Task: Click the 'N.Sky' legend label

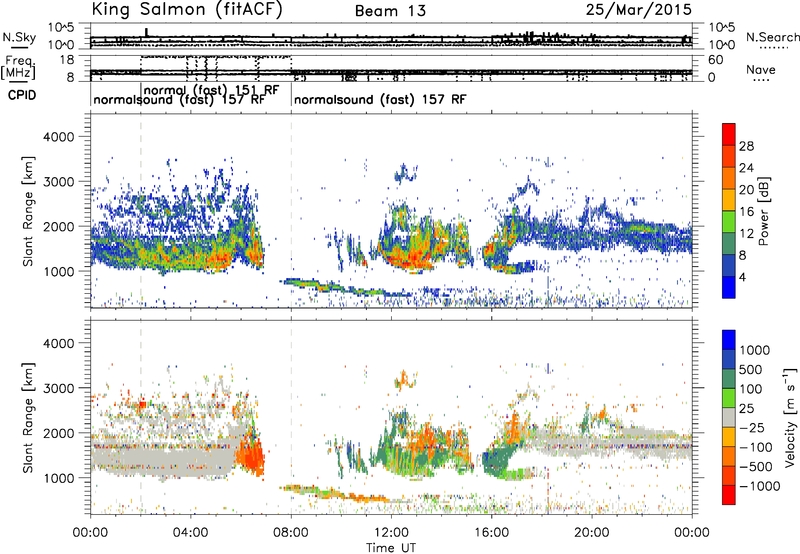Action: click(x=19, y=37)
